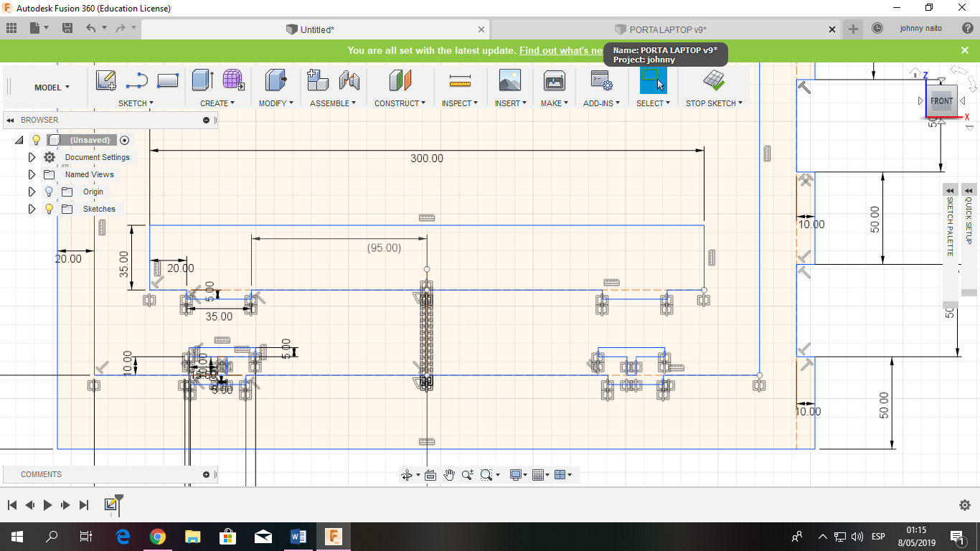Select the sketch feature in timeline
The width and height of the screenshot is (980, 551).
point(110,505)
